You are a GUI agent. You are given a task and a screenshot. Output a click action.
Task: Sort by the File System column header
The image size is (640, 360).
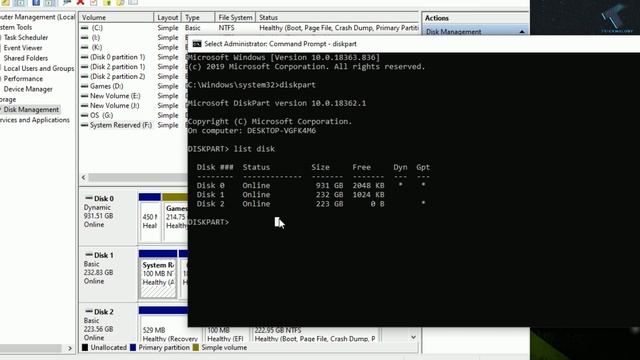point(235,18)
